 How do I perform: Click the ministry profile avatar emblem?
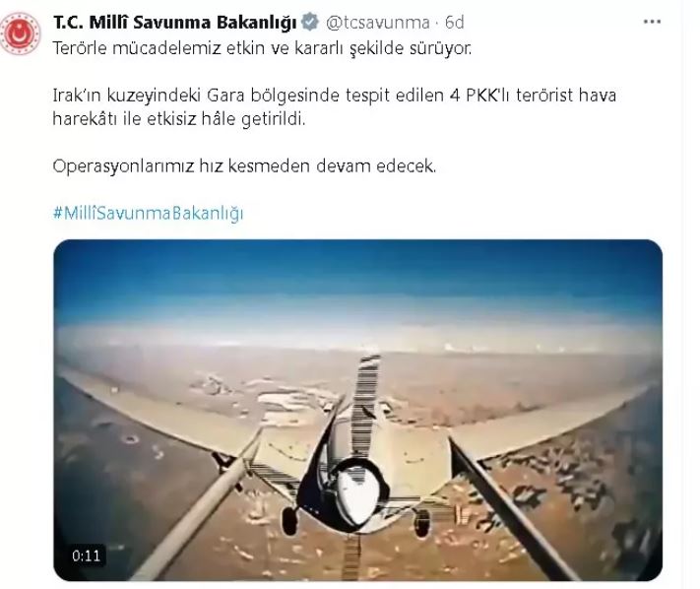click(x=20, y=33)
